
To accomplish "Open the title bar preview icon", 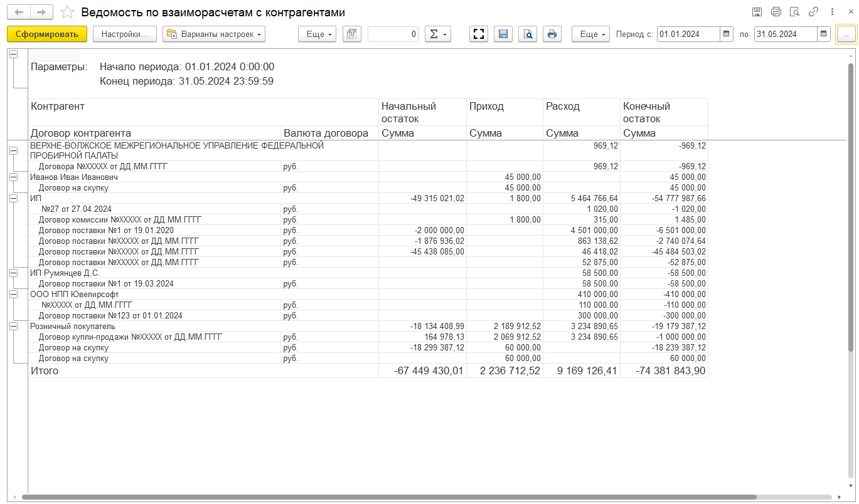I will [x=795, y=12].
